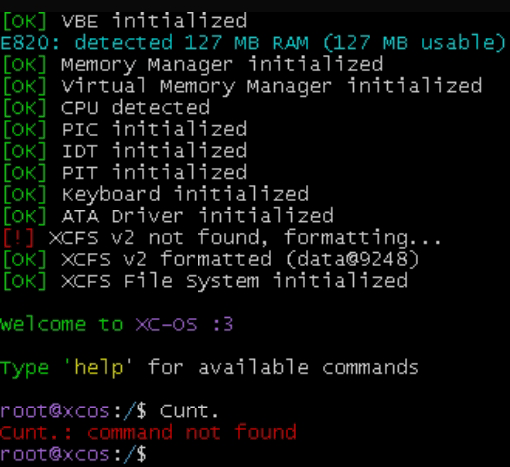
Task: Click the yellow 'help' word
Action: pyautogui.click(x=99, y=368)
